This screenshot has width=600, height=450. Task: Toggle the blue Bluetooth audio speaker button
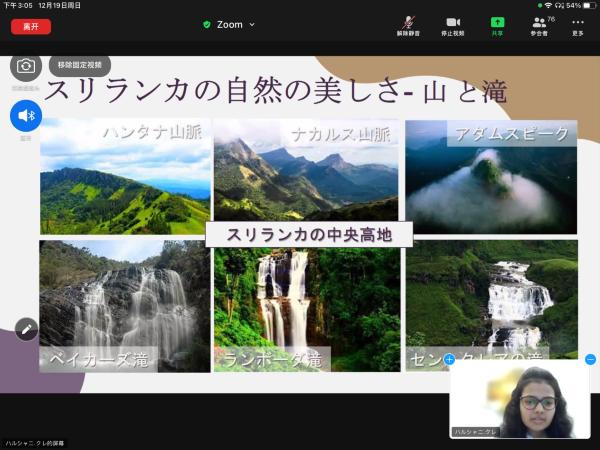26,116
